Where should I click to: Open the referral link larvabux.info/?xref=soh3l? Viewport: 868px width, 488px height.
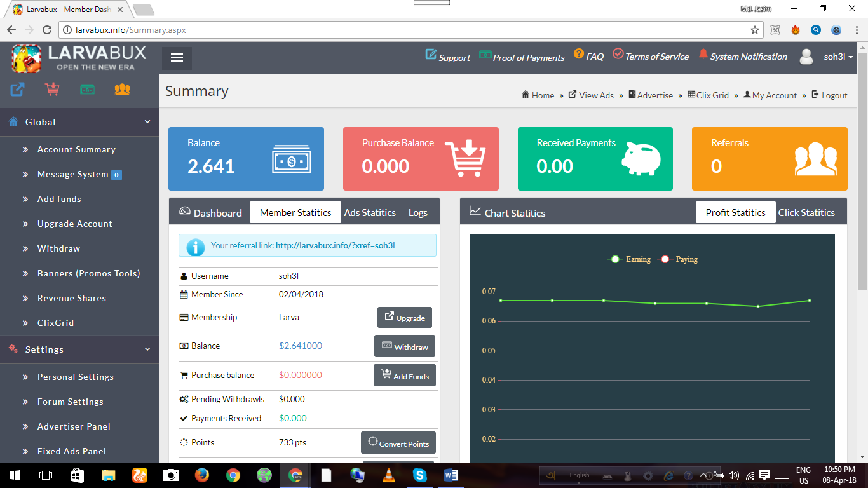tap(335, 245)
